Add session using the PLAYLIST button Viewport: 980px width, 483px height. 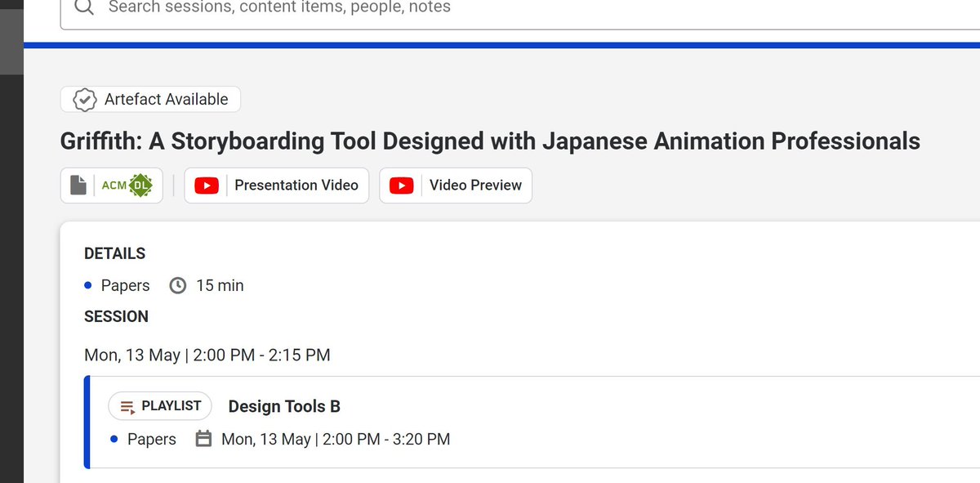pos(160,406)
